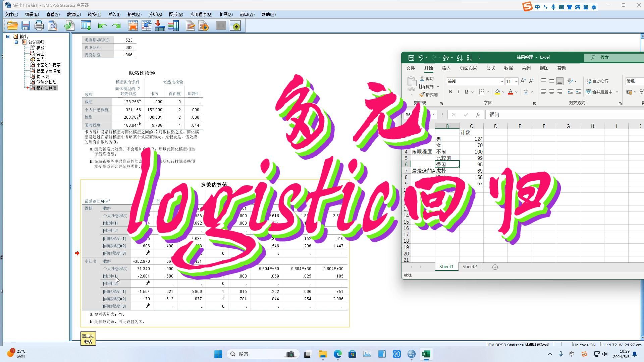Viewport: 644px width, 362px height.
Task: Click the Print icon in SPSS toolbar
Action: click(x=39, y=26)
